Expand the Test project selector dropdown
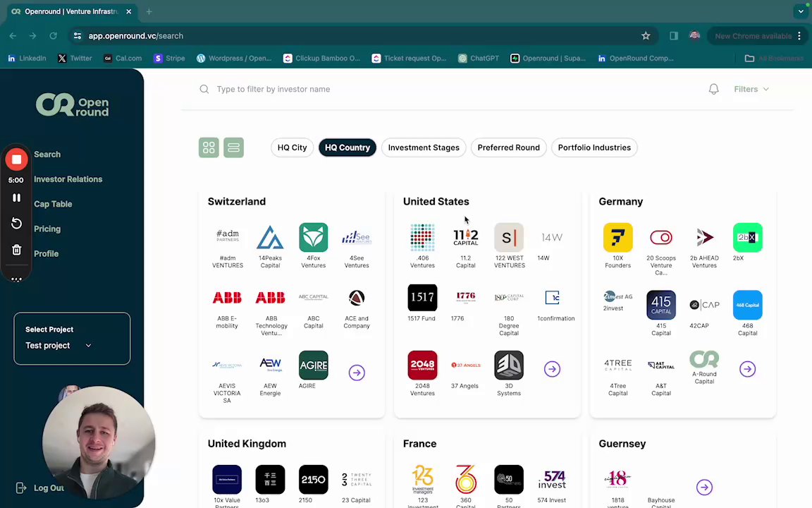This screenshot has width=812, height=508. click(x=59, y=346)
